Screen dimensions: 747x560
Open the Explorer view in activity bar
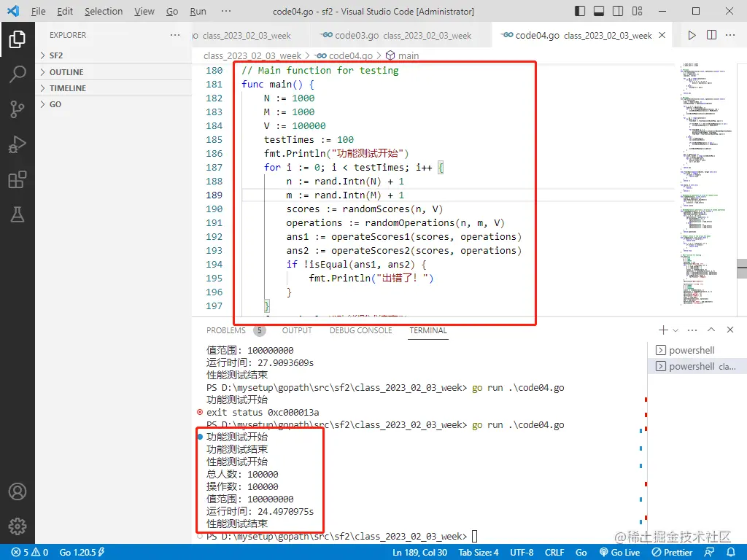point(18,39)
